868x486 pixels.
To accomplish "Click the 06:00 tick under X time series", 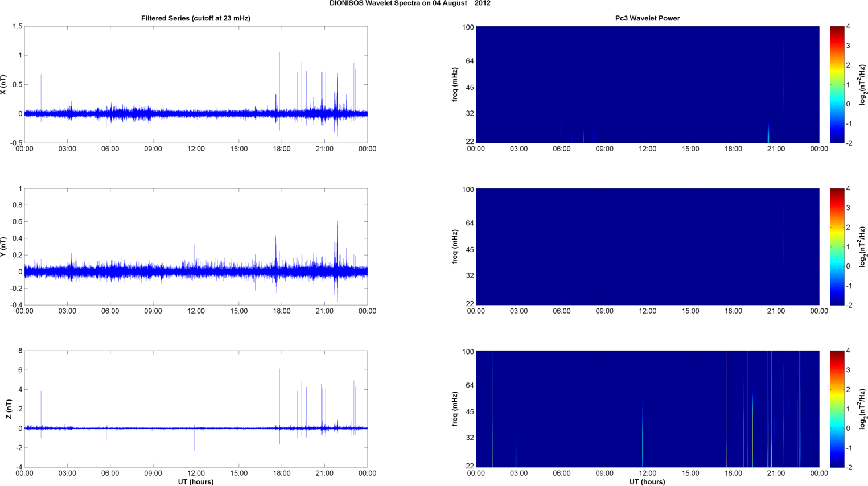I will click(110, 149).
